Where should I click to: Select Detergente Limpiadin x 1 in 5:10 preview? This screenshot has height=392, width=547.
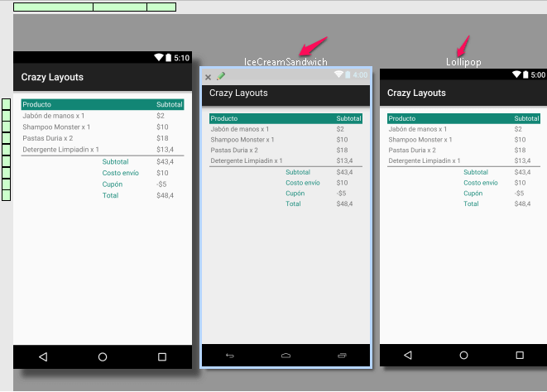point(60,149)
